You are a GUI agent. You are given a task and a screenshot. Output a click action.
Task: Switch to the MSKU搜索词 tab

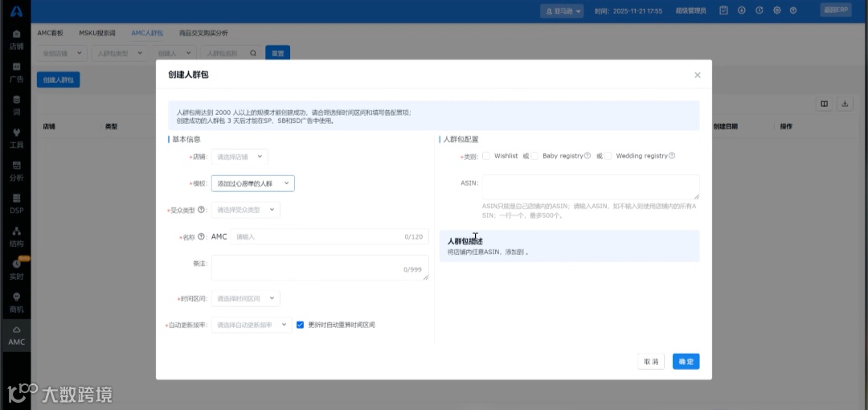97,33
